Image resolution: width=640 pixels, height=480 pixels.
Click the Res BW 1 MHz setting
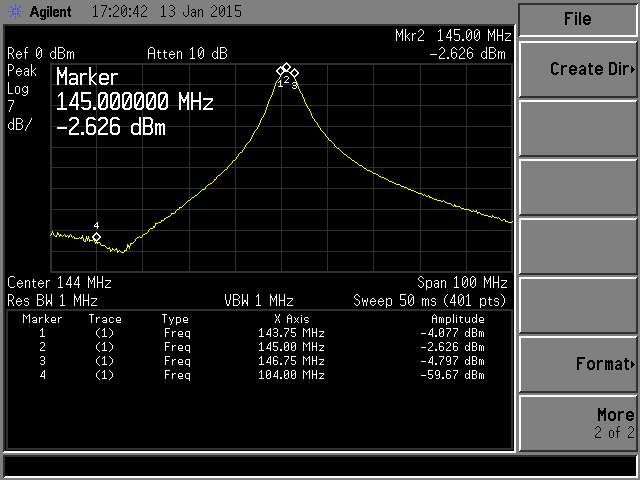(52, 300)
